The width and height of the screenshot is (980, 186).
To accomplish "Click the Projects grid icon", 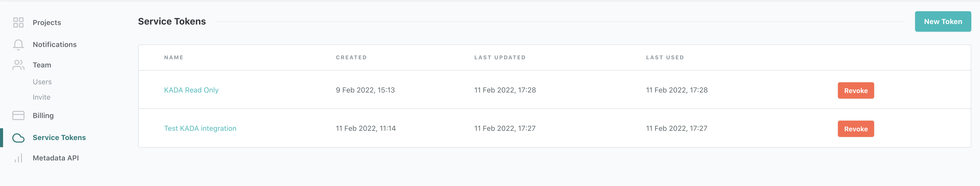I will coord(18,22).
